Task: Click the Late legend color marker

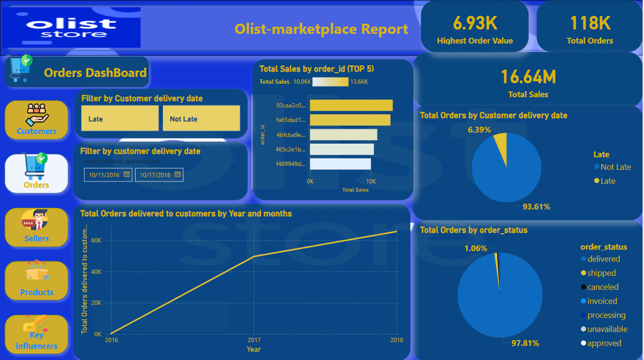Action: point(596,180)
